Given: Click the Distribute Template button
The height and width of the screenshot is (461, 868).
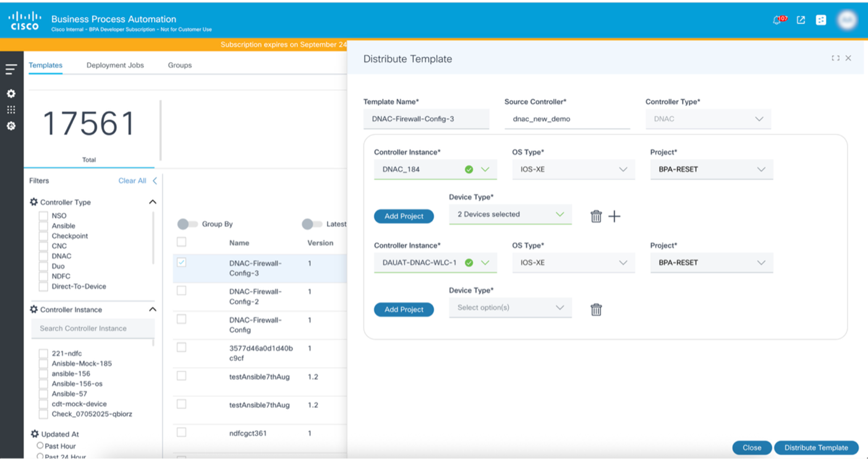Looking at the screenshot, I should [816, 448].
